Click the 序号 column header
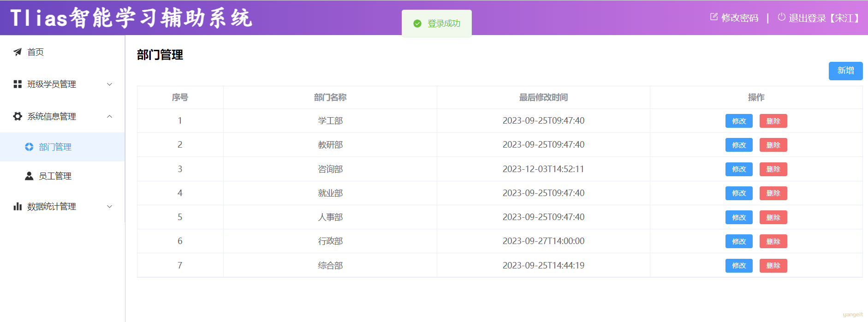This screenshot has width=868, height=322. click(180, 97)
